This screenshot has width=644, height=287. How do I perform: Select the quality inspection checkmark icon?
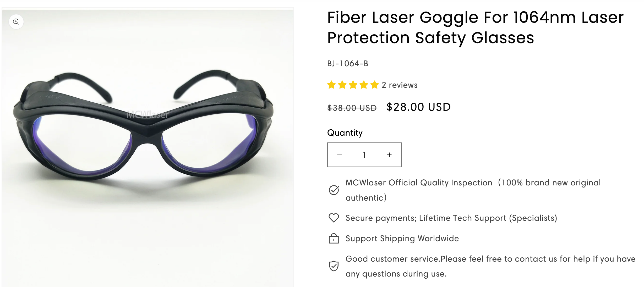click(334, 190)
